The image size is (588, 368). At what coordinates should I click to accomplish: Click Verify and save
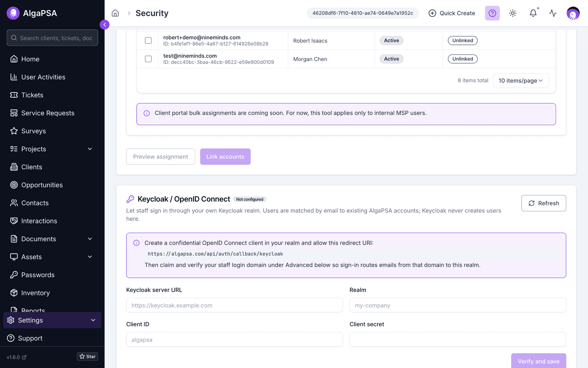point(538,361)
